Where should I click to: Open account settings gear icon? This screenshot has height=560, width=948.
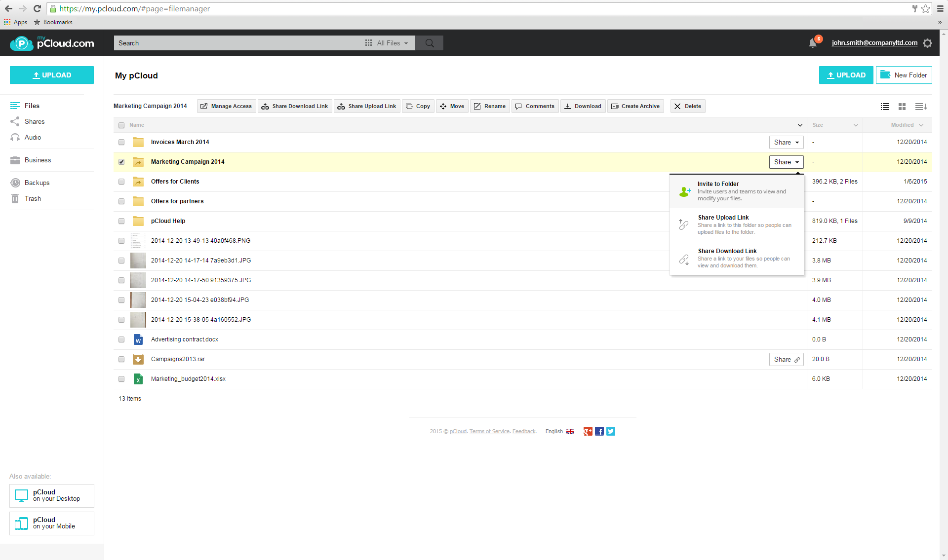point(928,43)
